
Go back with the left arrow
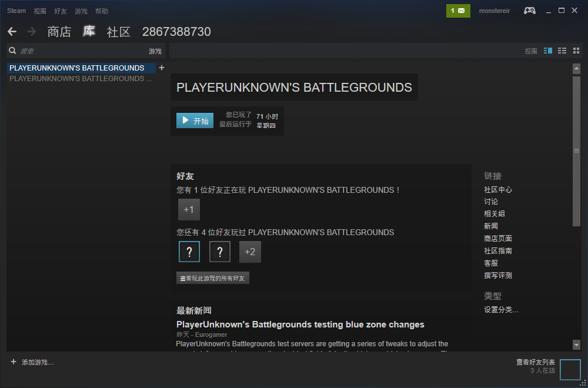[x=12, y=32]
